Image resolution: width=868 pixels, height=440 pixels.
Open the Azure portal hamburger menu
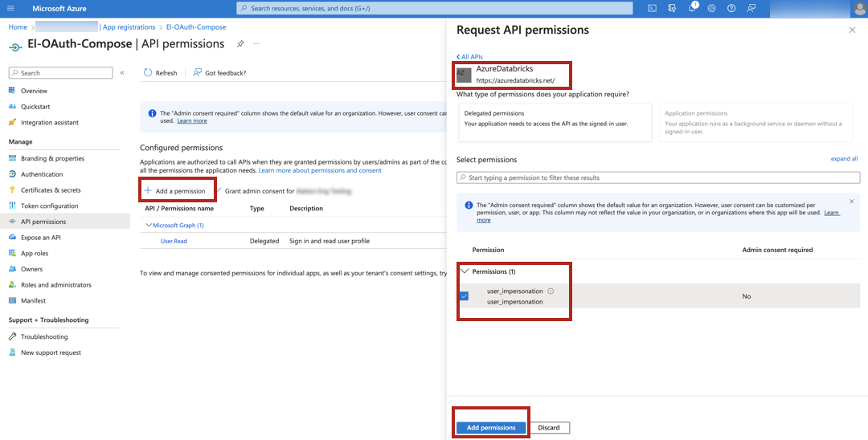(x=10, y=8)
